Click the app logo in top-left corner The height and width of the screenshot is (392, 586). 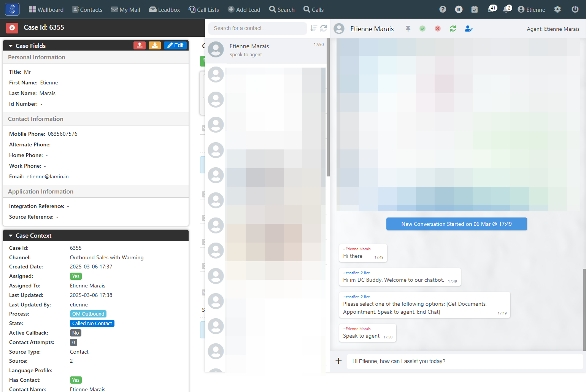pyautogui.click(x=12, y=9)
